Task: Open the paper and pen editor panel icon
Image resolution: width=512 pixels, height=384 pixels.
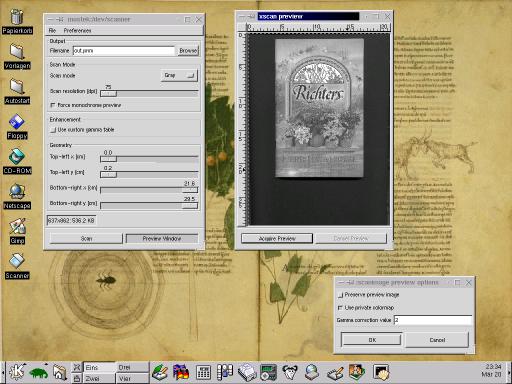Action: tap(335, 373)
